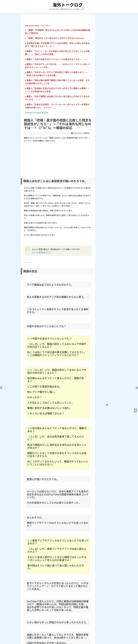Close the floating ad near the comments

pyautogui.click(x=107, y=405)
